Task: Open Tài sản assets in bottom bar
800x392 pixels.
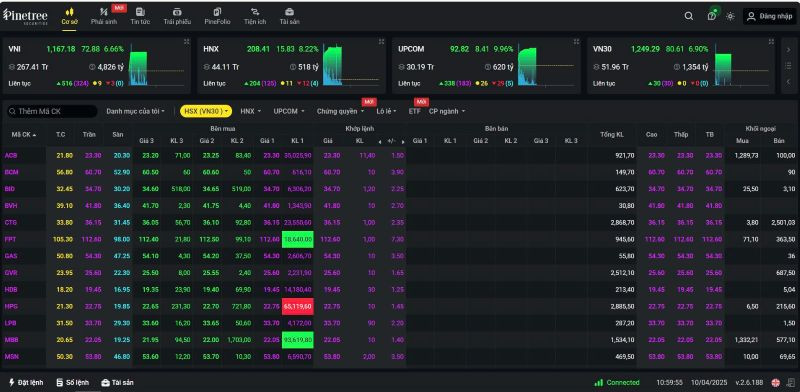Action: tap(117, 382)
